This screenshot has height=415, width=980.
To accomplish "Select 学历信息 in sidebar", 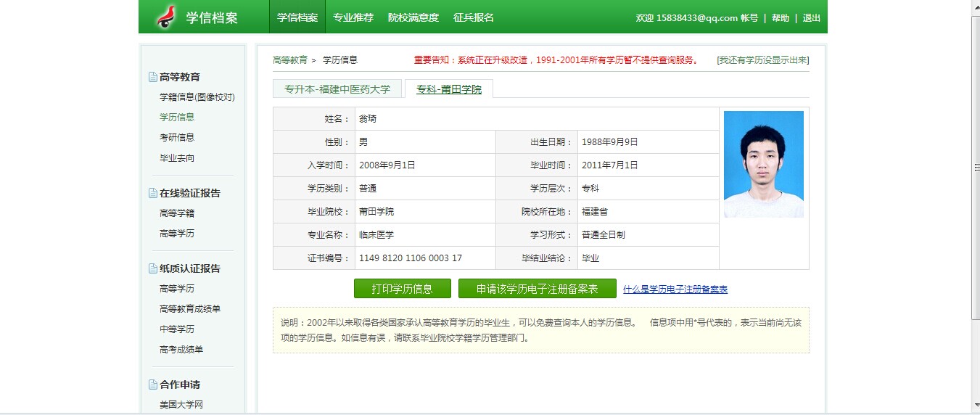I will [x=177, y=117].
